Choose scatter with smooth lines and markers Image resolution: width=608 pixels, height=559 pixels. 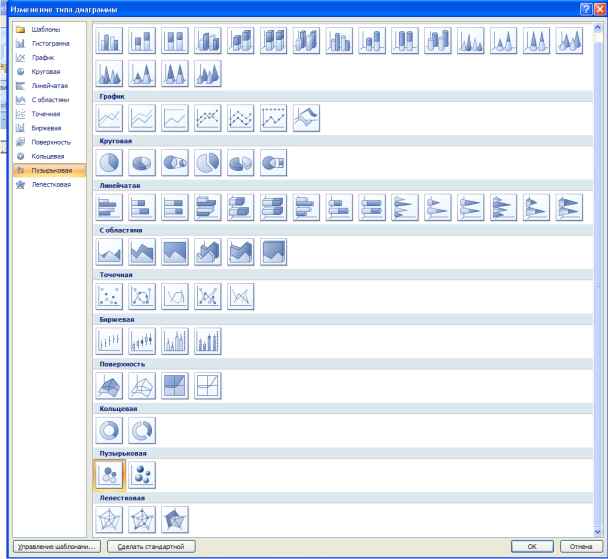[x=142, y=297]
